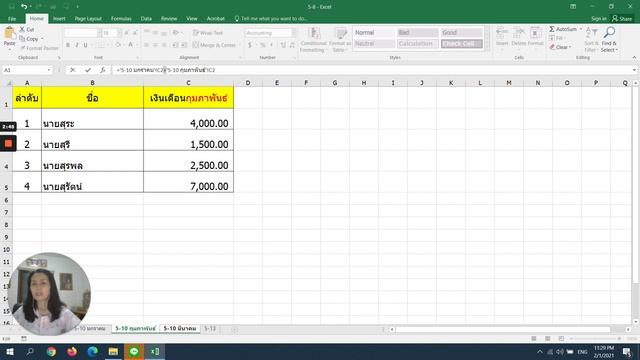The image size is (640, 360).
Task: Open the font name dropdown
Action: [99, 33]
